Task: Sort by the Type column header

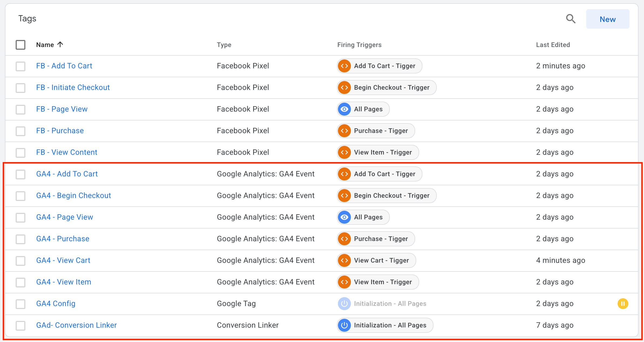Action: click(224, 45)
